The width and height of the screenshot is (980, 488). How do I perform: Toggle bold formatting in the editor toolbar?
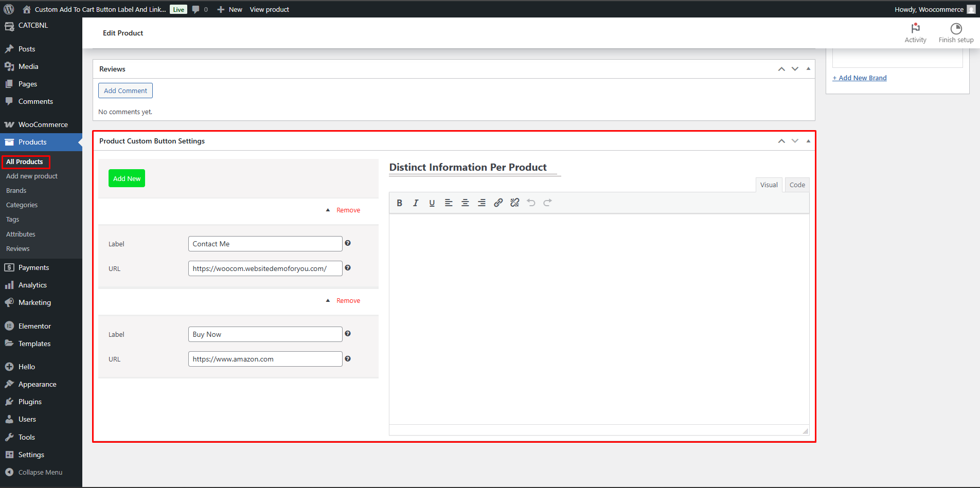399,203
